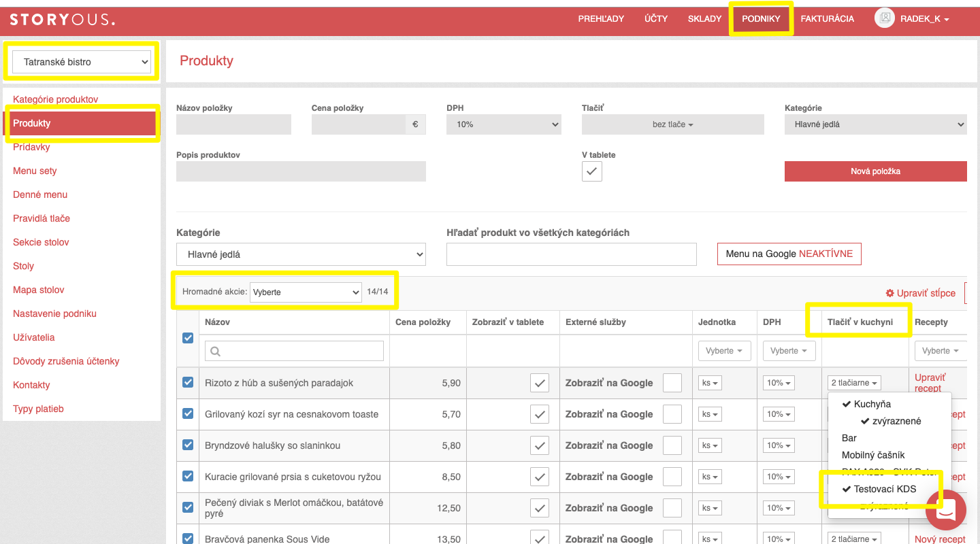The width and height of the screenshot is (980, 544).
Task: Uncheck row checkbox for Pečený diviak
Action: click(188, 508)
